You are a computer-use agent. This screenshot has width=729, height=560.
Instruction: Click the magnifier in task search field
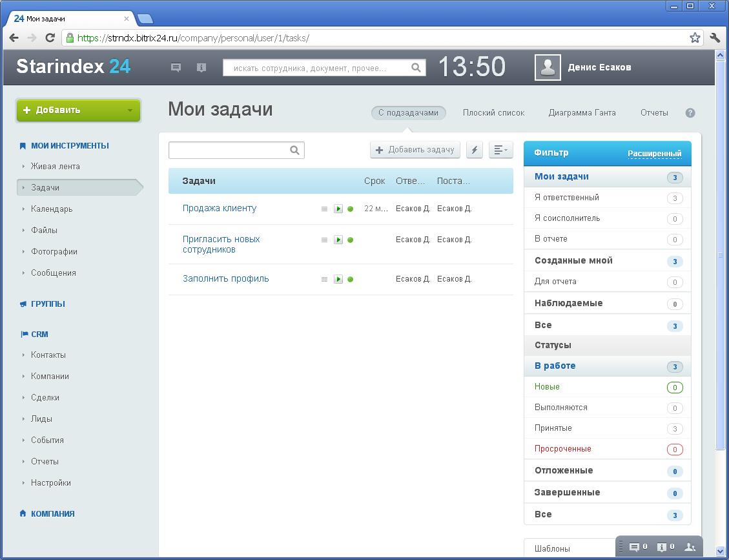click(x=294, y=150)
